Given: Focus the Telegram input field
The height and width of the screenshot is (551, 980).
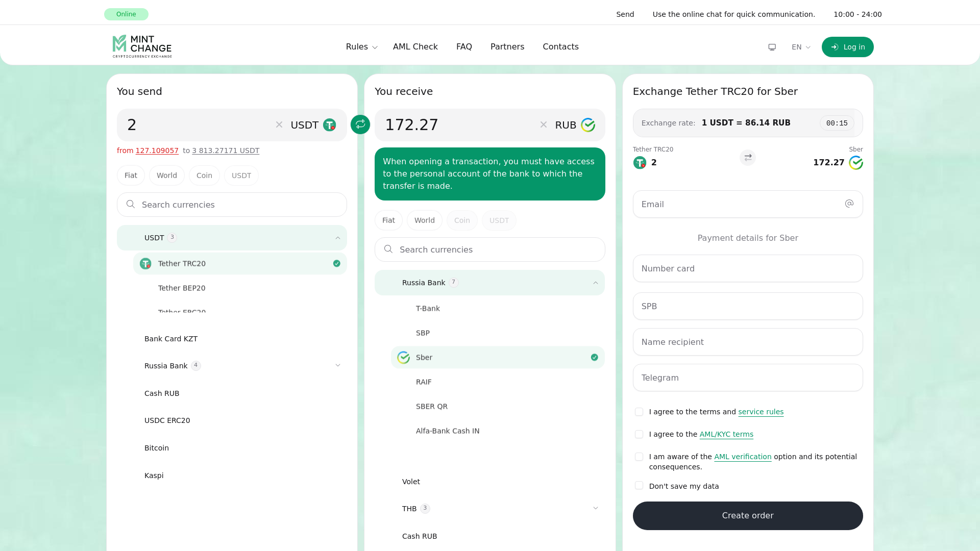Looking at the screenshot, I should [x=748, y=378].
